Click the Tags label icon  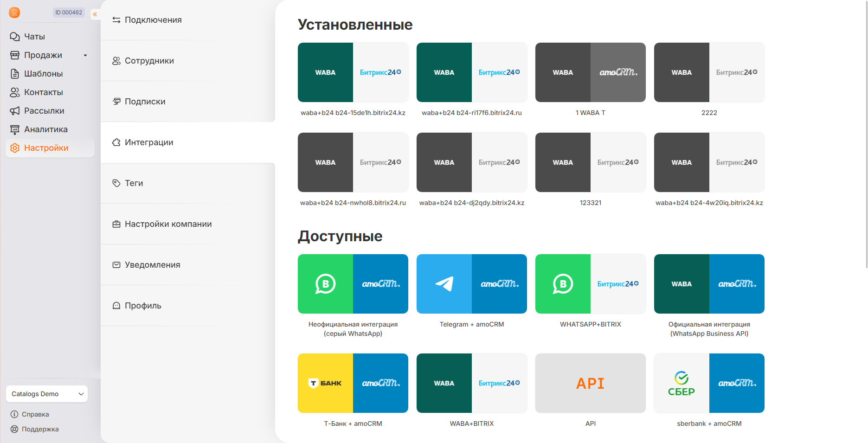[x=116, y=183]
